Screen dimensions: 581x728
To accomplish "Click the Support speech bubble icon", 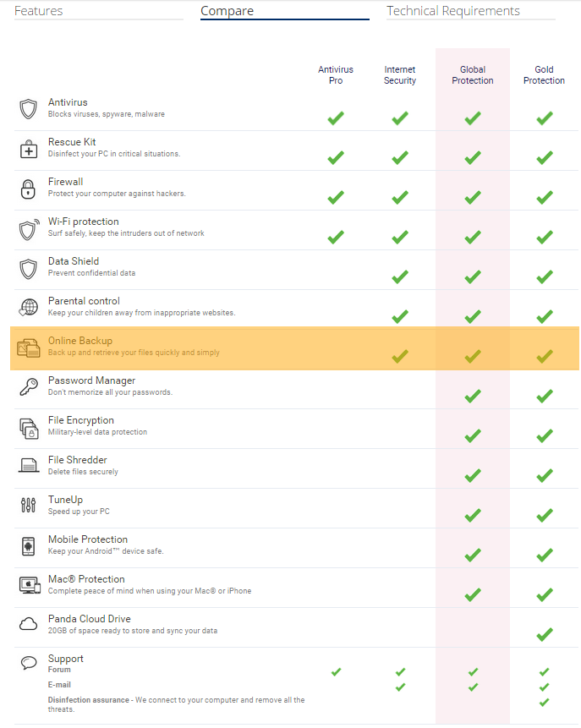I will 29,663.
